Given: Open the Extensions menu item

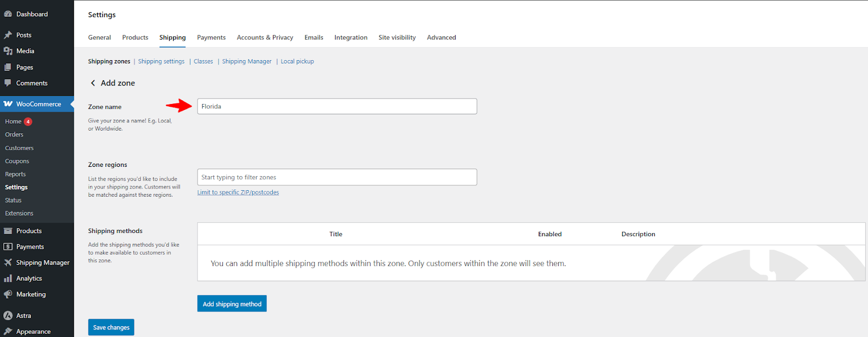Looking at the screenshot, I should point(19,213).
